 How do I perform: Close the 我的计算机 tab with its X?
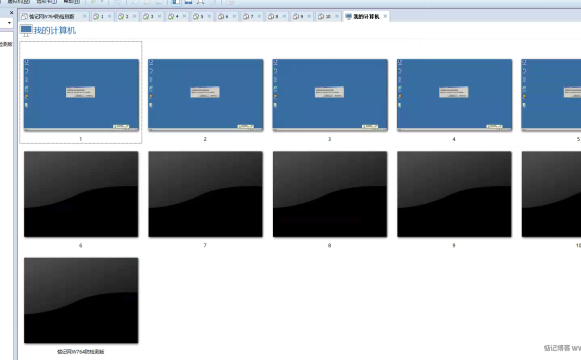pos(385,16)
